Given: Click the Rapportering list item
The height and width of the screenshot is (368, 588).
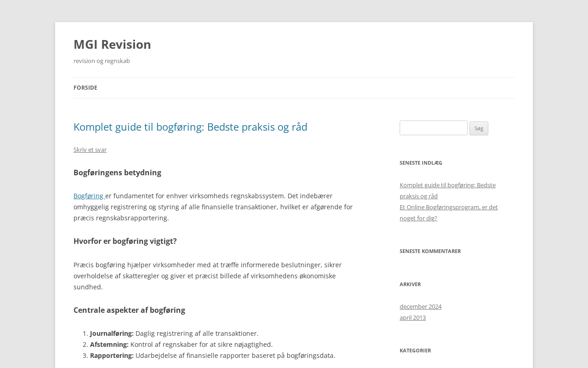Looking at the screenshot, I should point(212,356).
